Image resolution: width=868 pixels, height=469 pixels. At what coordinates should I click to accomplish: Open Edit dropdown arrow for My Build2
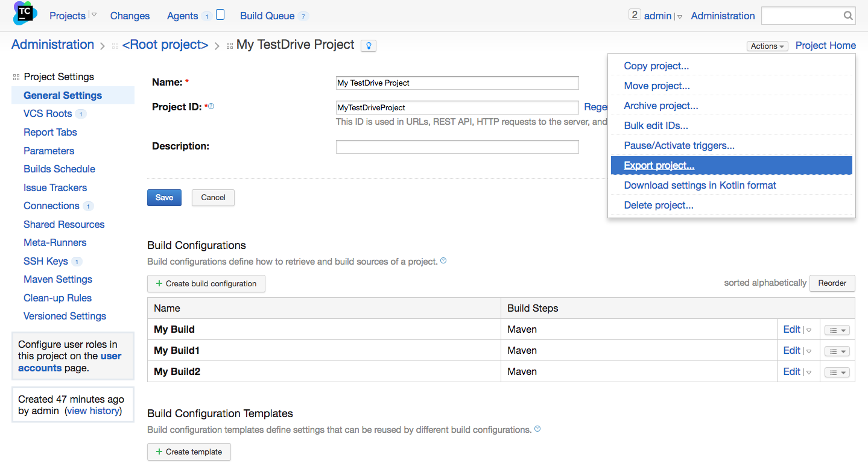click(809, 372)
